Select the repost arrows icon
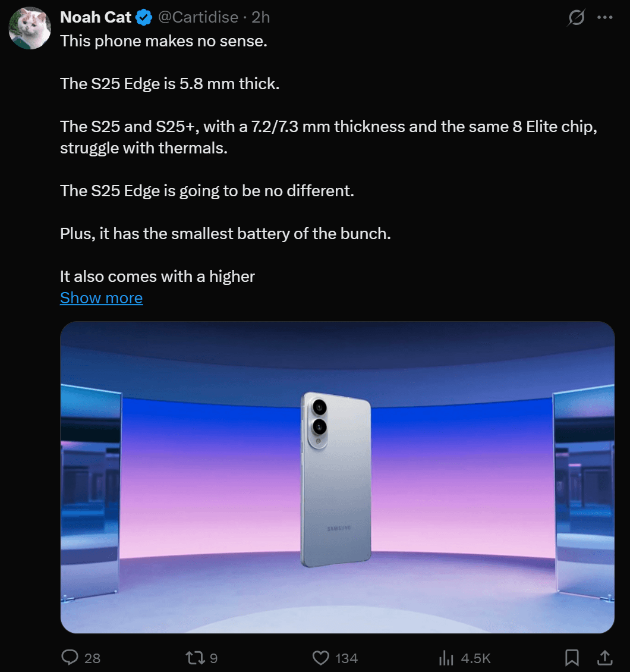The height and width of the screenshot is (672, 630). (x=194, y=658)
